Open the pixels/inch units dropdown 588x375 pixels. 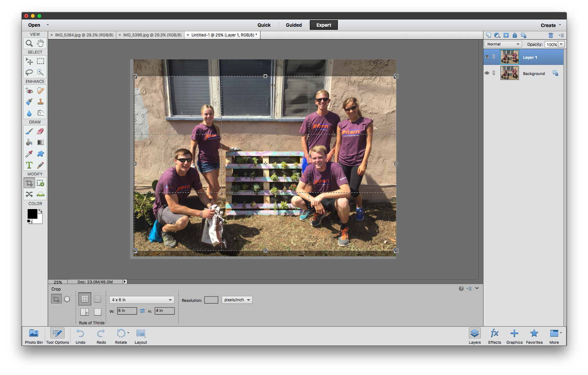(x=237, y=300)
